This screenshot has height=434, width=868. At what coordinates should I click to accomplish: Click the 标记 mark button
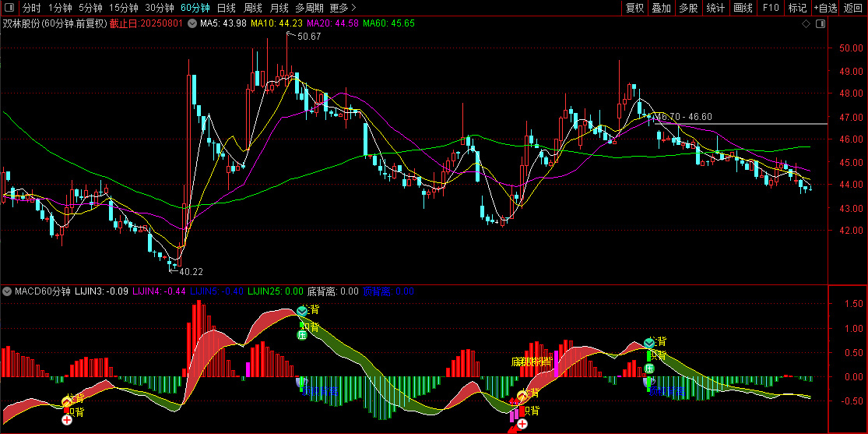[797, 8]
